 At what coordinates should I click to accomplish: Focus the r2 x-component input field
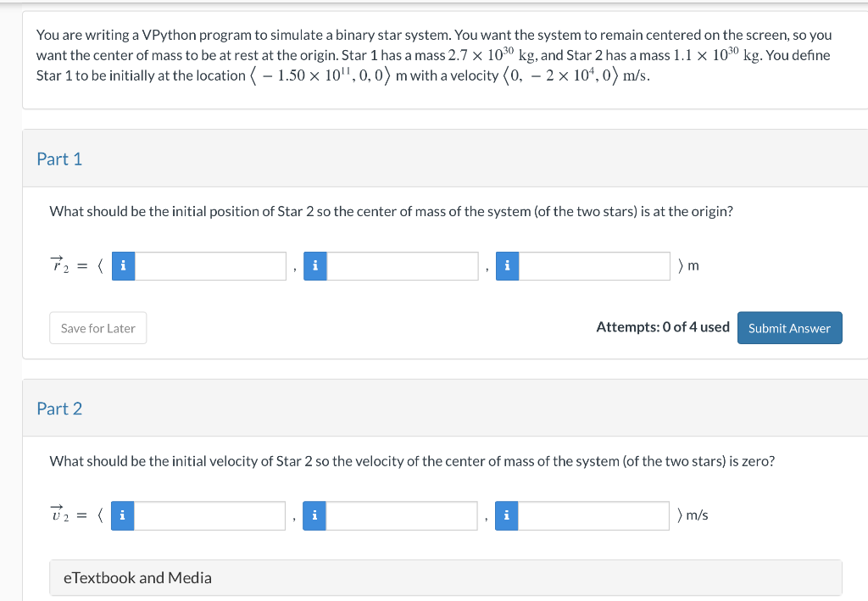click(x=210, y=266)
